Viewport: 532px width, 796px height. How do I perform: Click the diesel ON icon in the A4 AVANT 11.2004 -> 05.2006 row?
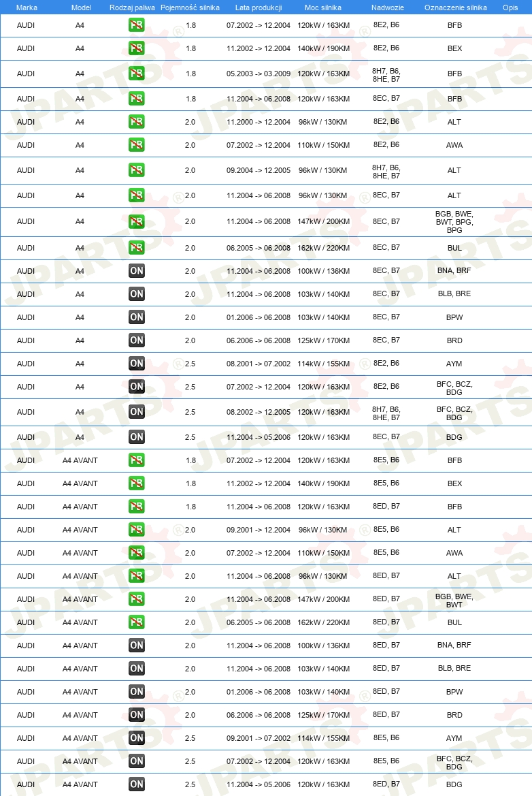click(137, 784)
